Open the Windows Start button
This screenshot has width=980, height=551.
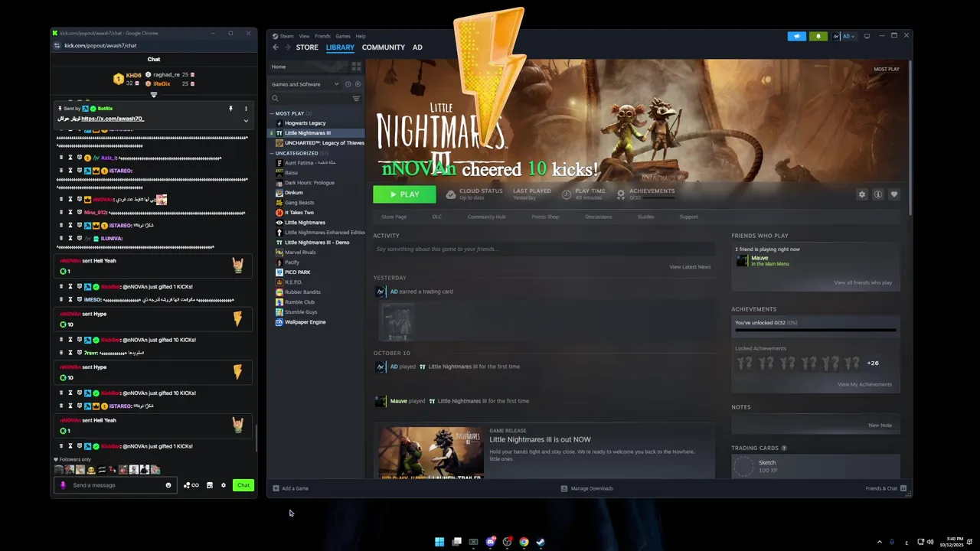(x=439, y=542)
